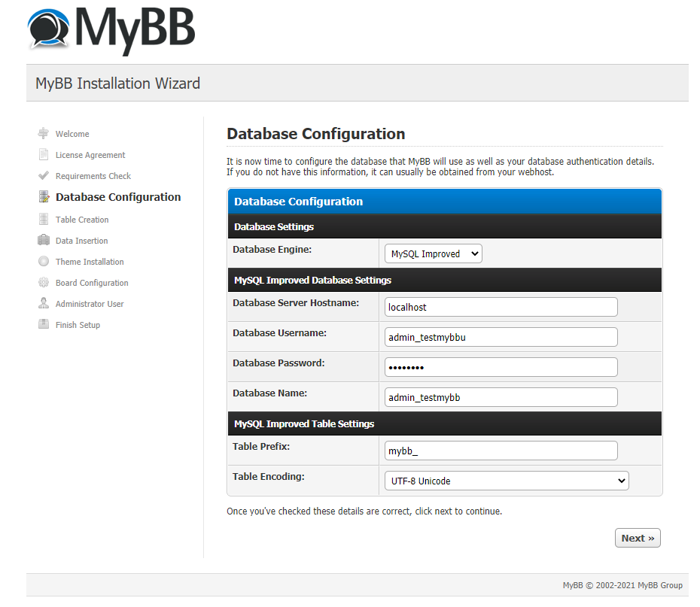Click the Table Prefix label

coord(261,447)
